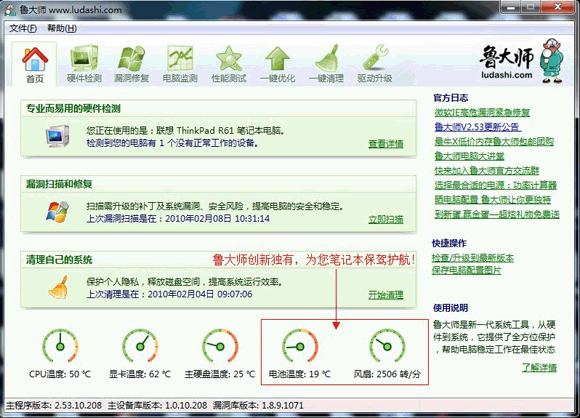Close the 鲁大师 window
This screenshot has height=418, width=580.
pyautogui.click(x=557, y=7)
